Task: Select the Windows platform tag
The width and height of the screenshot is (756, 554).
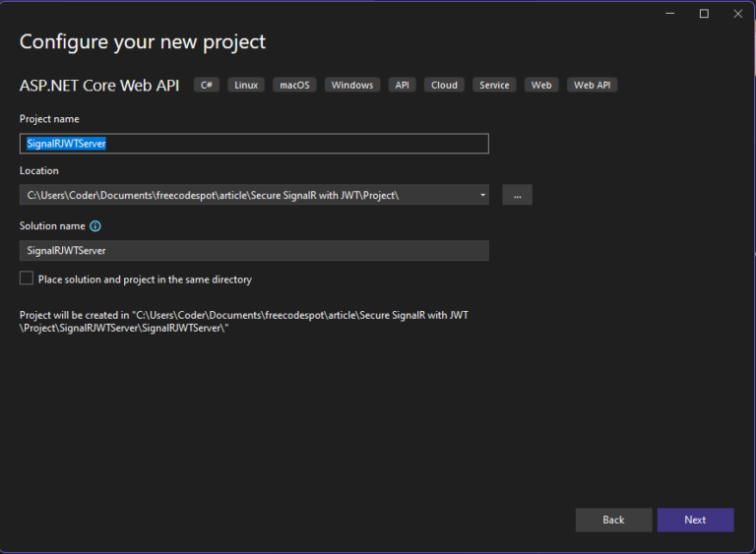Action: point(352,85)
